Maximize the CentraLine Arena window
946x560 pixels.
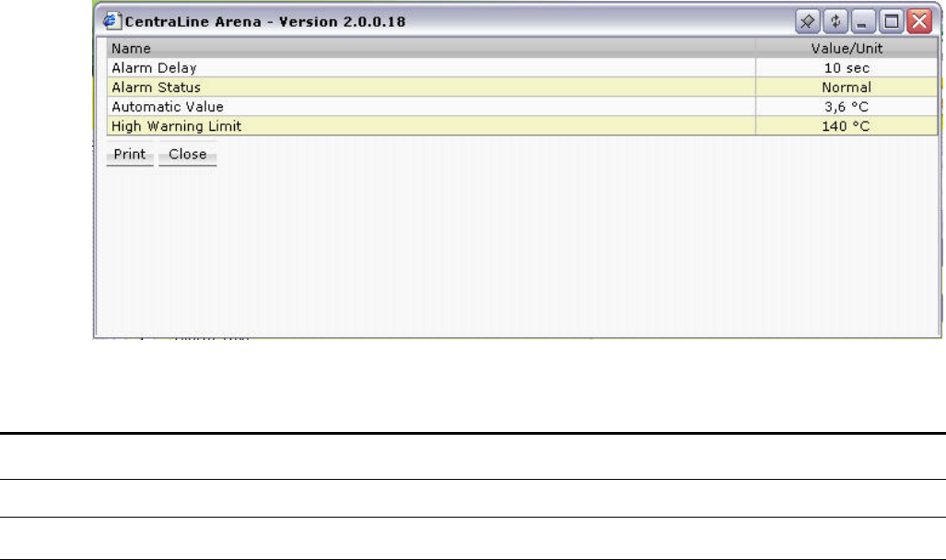(891, 21)
